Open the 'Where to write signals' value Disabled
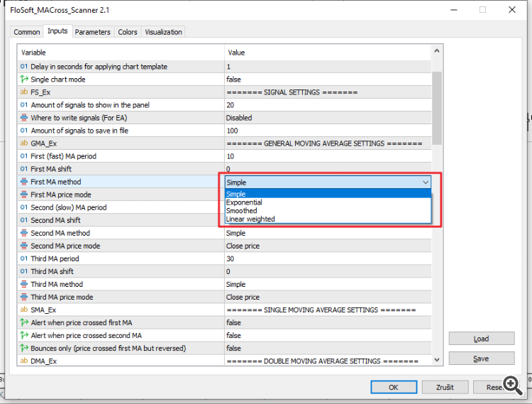Image resolution: width=532 pixels, height=404 pixels. click(x=328, y=118)
